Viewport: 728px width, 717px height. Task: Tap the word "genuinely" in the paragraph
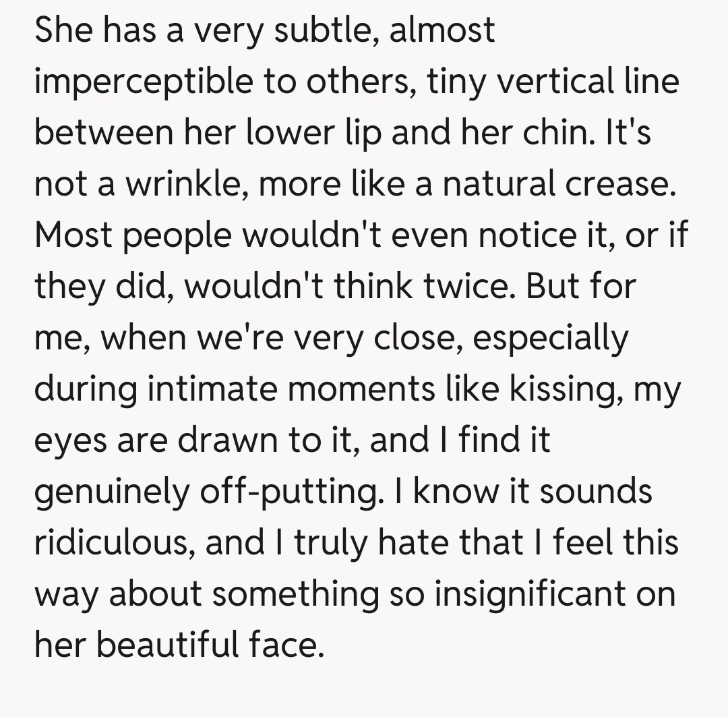coord(111,493)
